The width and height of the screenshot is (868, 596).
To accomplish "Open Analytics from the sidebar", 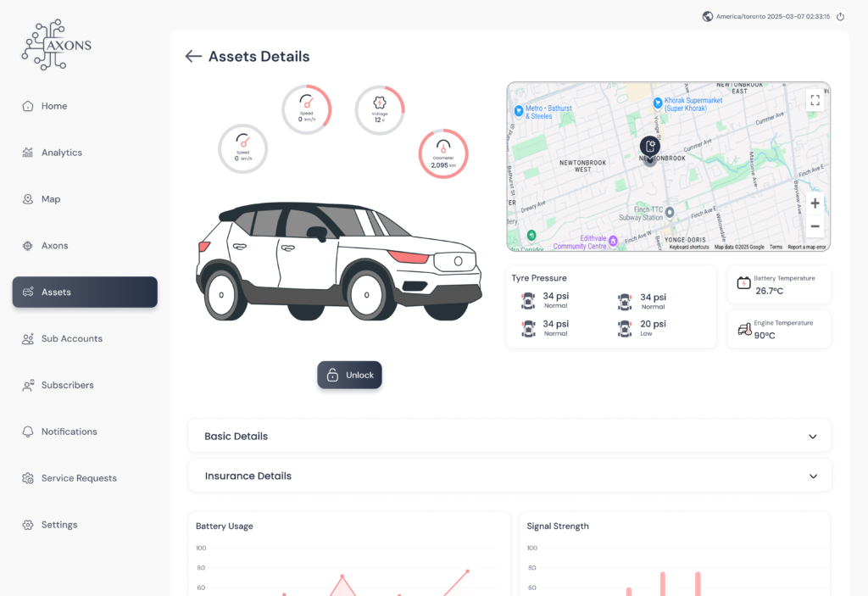I will pyautogui.click(x=62, y=153).
